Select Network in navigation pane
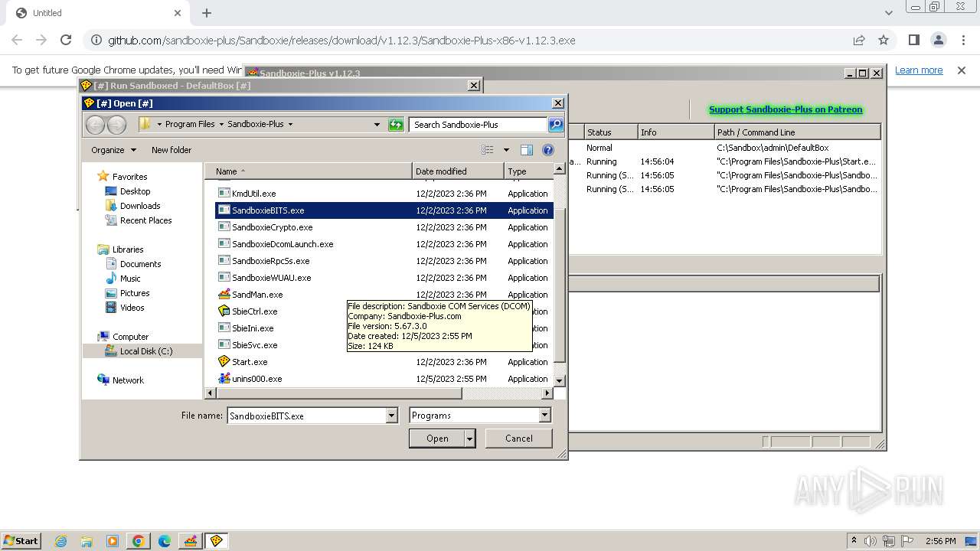The width and height of the screenshot is (980, 551). (x=128, y=380)
